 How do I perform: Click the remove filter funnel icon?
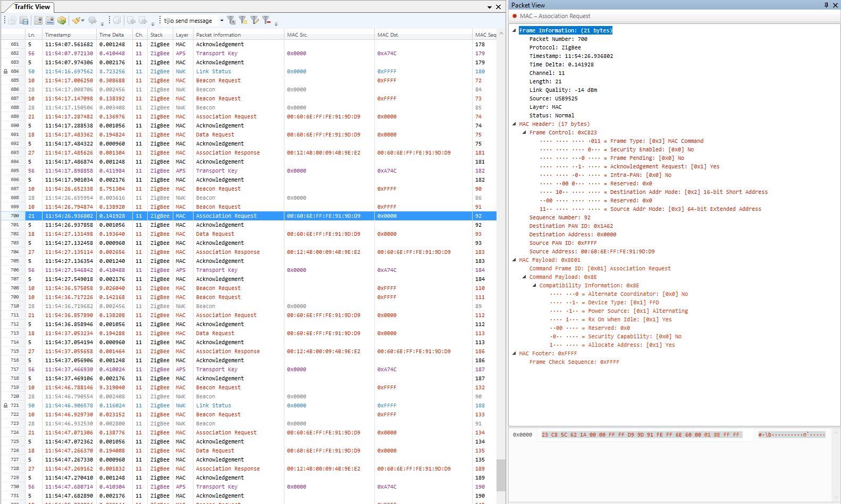pyautogui.click(x=266, y=20)
